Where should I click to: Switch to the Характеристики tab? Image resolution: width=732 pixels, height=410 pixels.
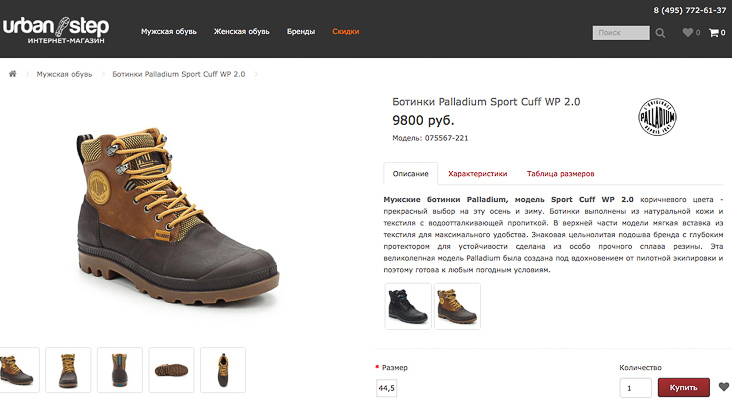478,174
